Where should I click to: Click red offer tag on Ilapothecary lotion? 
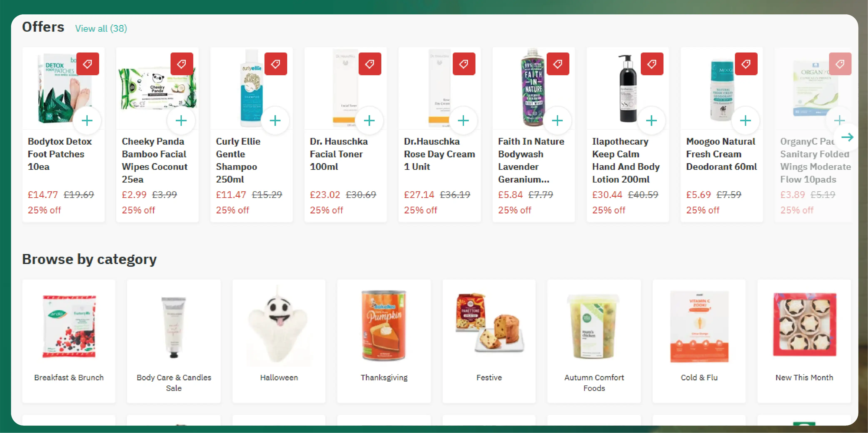(x=652, y=64)
